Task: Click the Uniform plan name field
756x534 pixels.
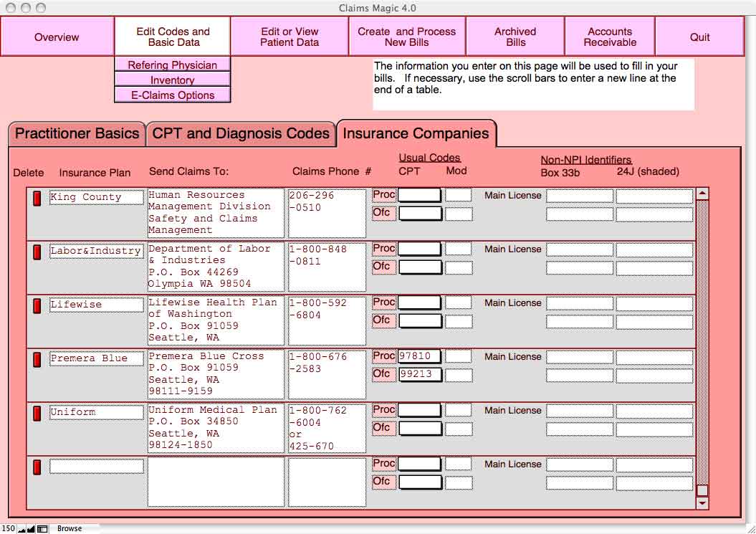Action: tap(97, 412)
